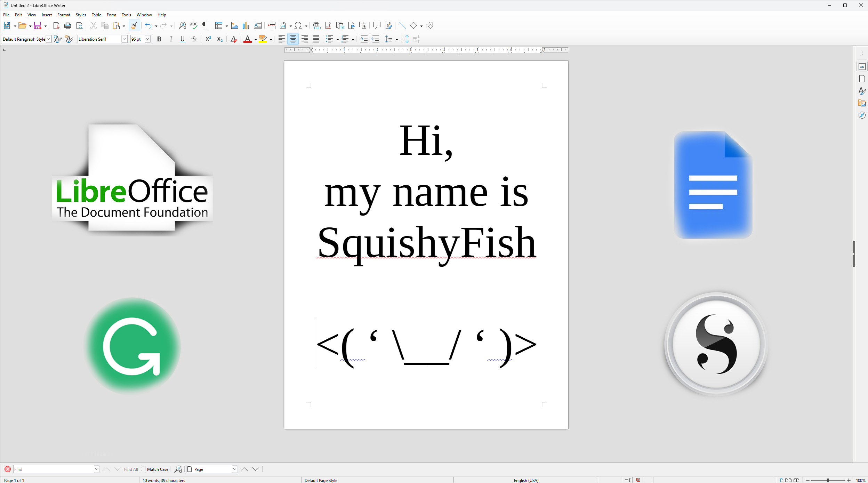Click English (USA) language status
868x483 pixels.
click(x=526, y=480)
